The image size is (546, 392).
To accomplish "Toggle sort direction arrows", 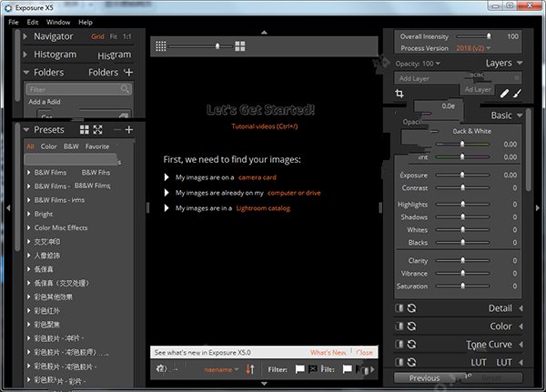I will tap(250, 369).
